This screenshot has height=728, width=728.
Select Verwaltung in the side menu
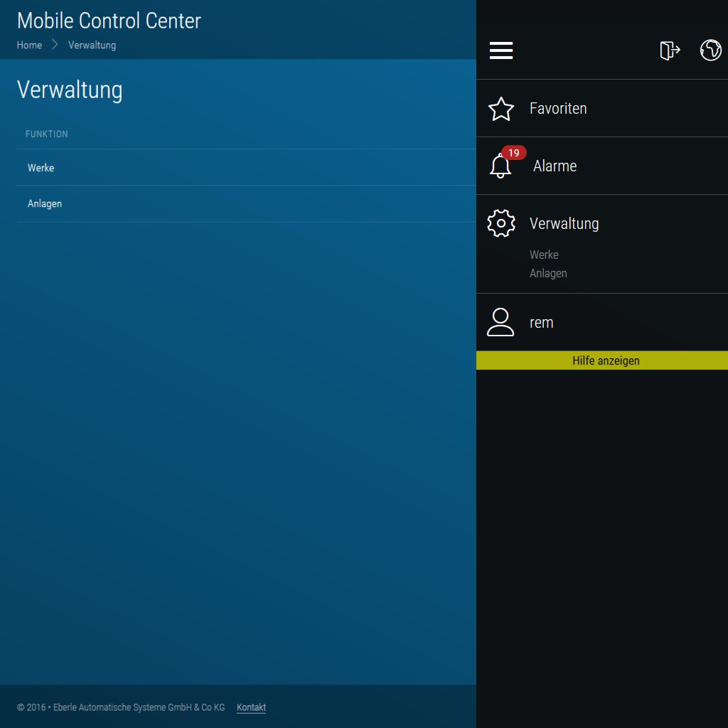(x=564, y=223)
